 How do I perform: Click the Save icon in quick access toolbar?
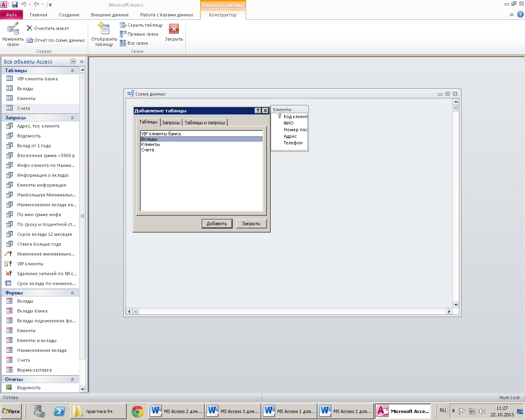click(x=15, y=5)
